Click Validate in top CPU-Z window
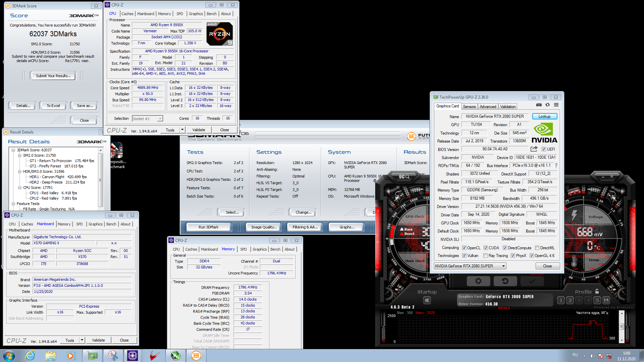Image resolution: width=644 pixels, height=362 pixels. click(199, 130)
